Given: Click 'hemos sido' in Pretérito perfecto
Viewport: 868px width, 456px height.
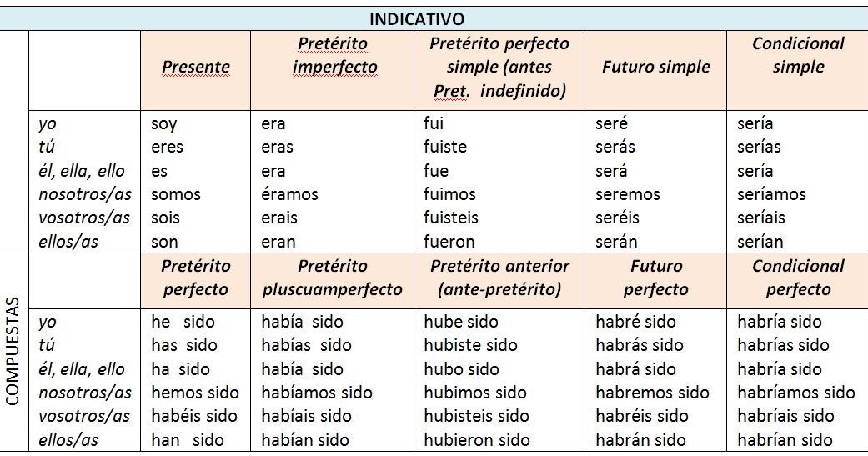Looking at the screenshot, I should [195, 393].
